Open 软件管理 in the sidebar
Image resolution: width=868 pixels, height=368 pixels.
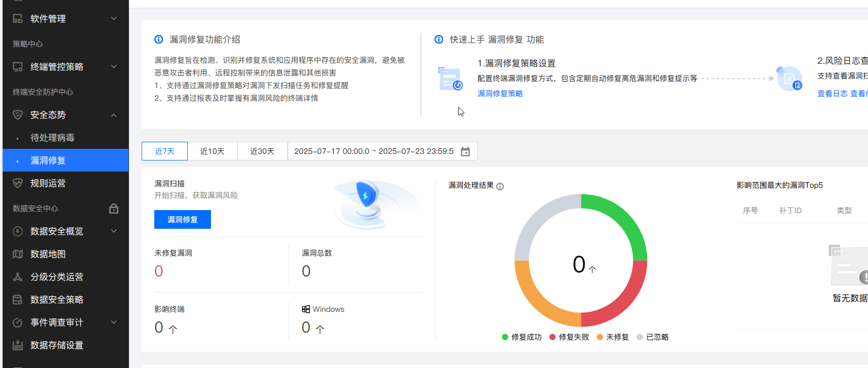(x=66, y=19)
